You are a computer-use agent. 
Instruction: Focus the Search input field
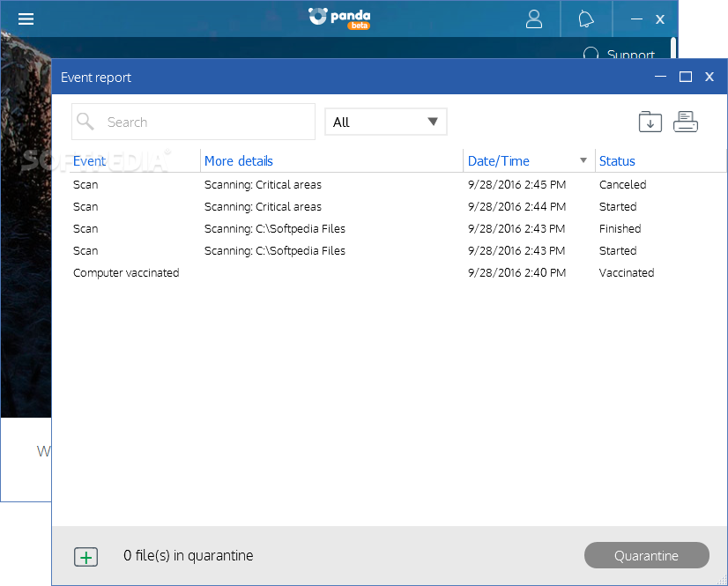[x=193, y=122]
